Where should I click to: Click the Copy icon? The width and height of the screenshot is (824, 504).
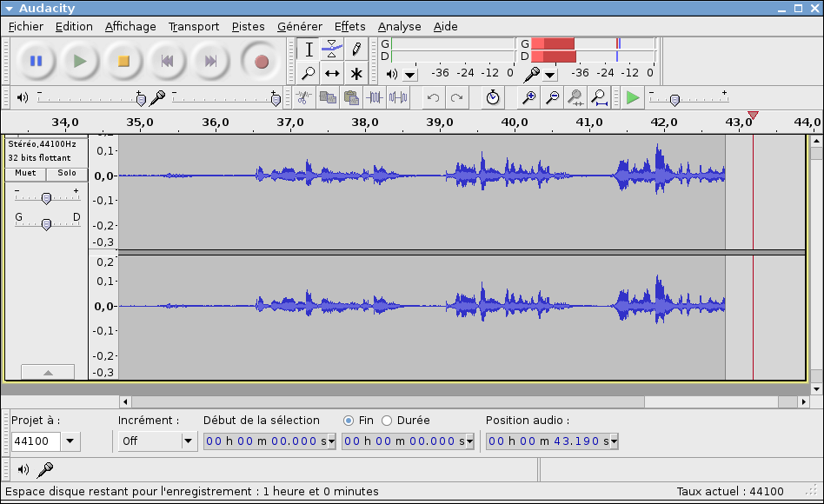(328, 97)
